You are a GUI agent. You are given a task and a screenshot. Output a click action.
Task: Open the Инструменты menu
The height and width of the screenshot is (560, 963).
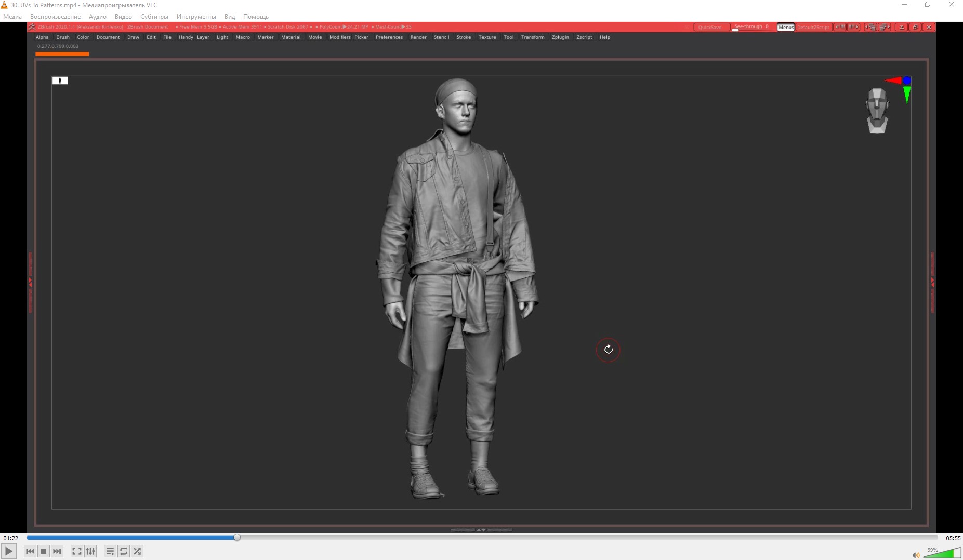196,17
